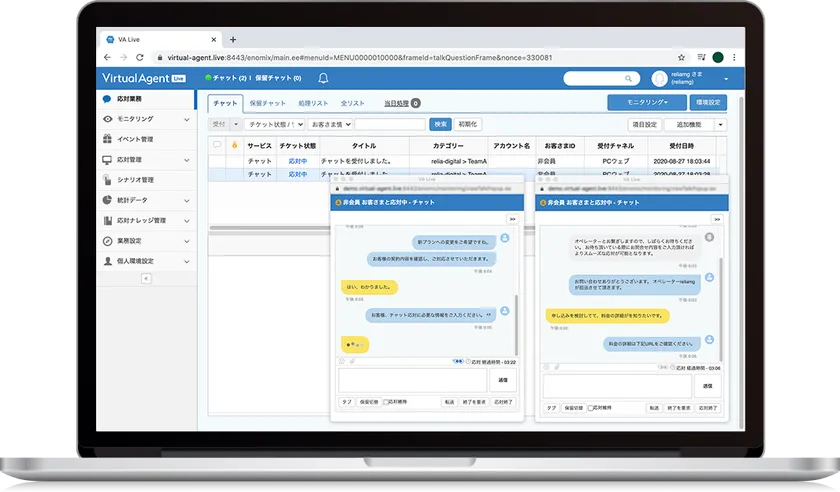Click 送信 send button in left chat popup
Image resolution: width=840 pixels, height=492 pixels.
point(503,380)
